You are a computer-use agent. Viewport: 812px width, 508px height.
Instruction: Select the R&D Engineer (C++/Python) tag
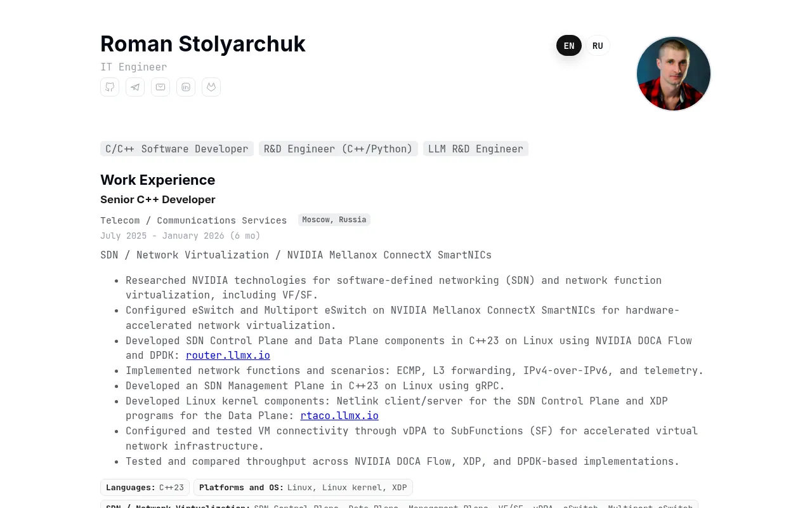tap(338, 149)
